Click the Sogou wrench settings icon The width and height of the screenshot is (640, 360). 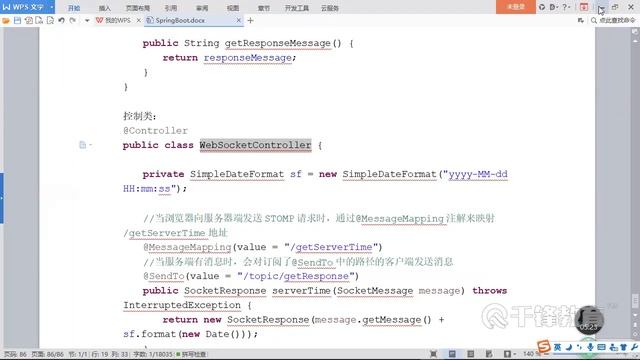tap(634, 347)
